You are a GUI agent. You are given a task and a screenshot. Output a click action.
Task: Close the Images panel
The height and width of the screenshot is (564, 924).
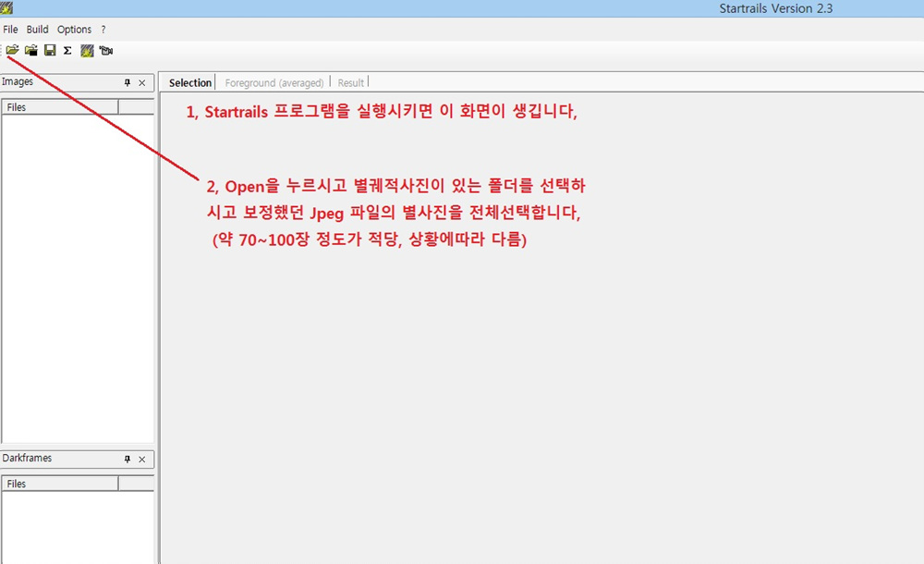coord(141,82)
